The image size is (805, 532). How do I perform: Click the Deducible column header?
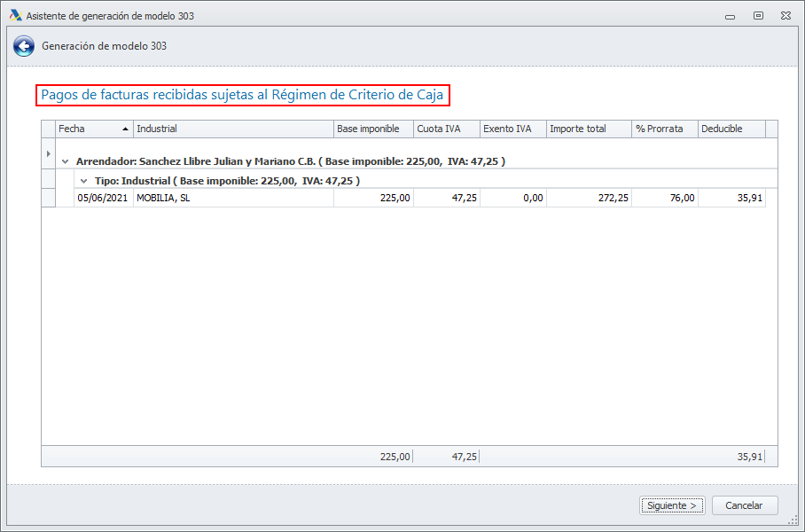pos(731,129)
